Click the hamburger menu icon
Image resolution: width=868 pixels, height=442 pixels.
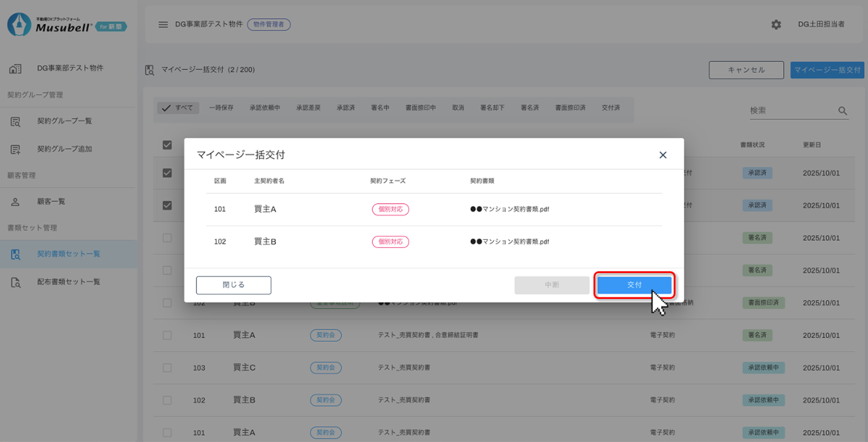[162, 25]
